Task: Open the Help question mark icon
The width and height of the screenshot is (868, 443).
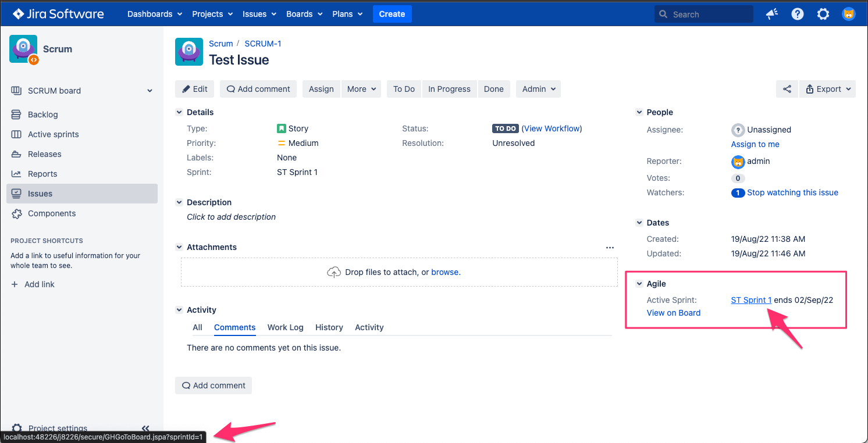Action: pos(798,14)
